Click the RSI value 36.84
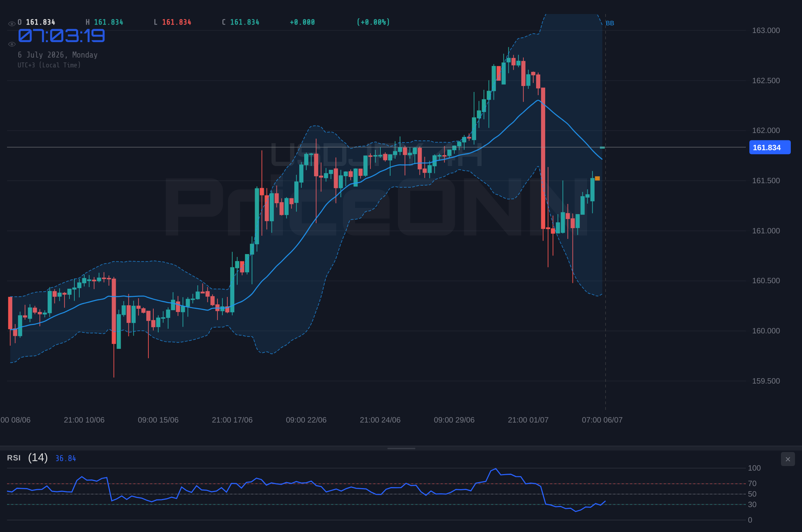Image resolution: width=802 pixels, height=532 pixels. pos(66,458)
